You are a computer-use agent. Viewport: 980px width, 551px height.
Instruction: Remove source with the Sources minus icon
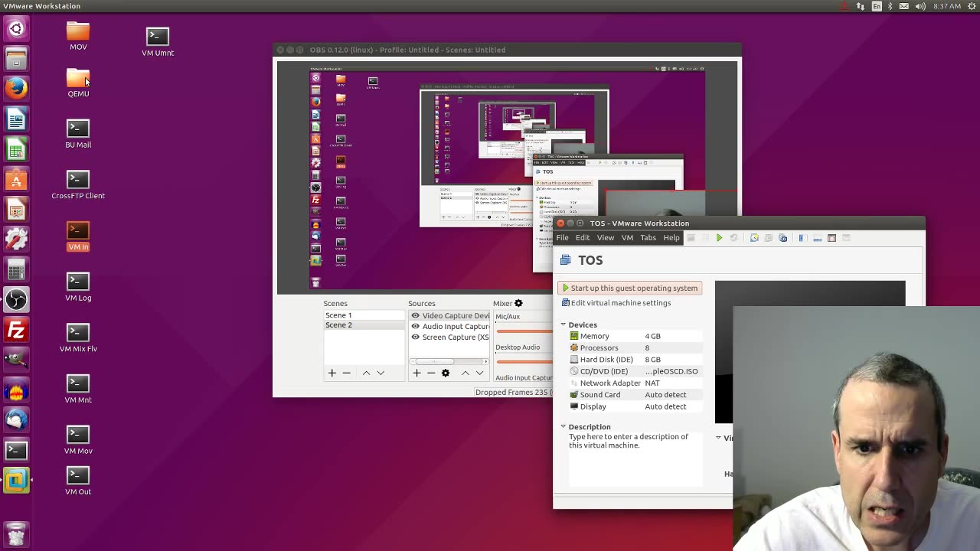click(x=430, y=373)
